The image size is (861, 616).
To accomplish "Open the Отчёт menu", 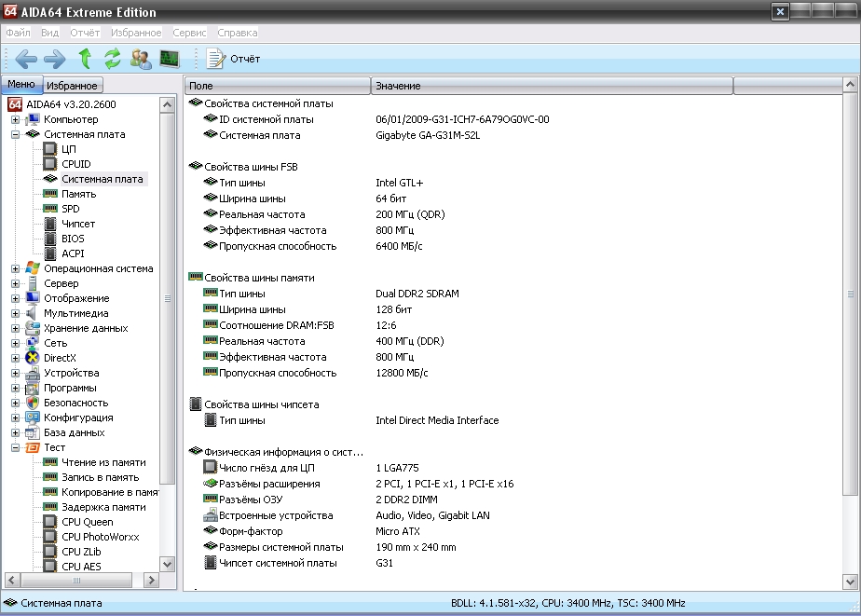I will click(x=85, y=33).
